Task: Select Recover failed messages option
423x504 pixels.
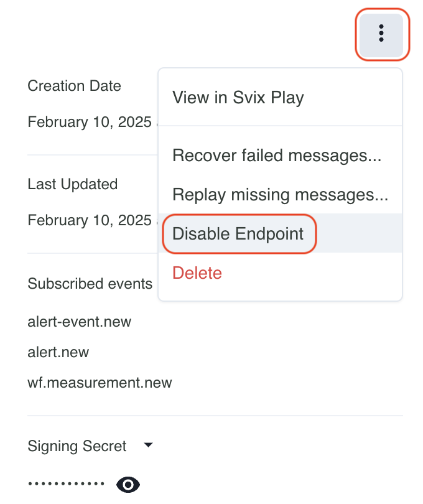Action: [x=276, y=155]
